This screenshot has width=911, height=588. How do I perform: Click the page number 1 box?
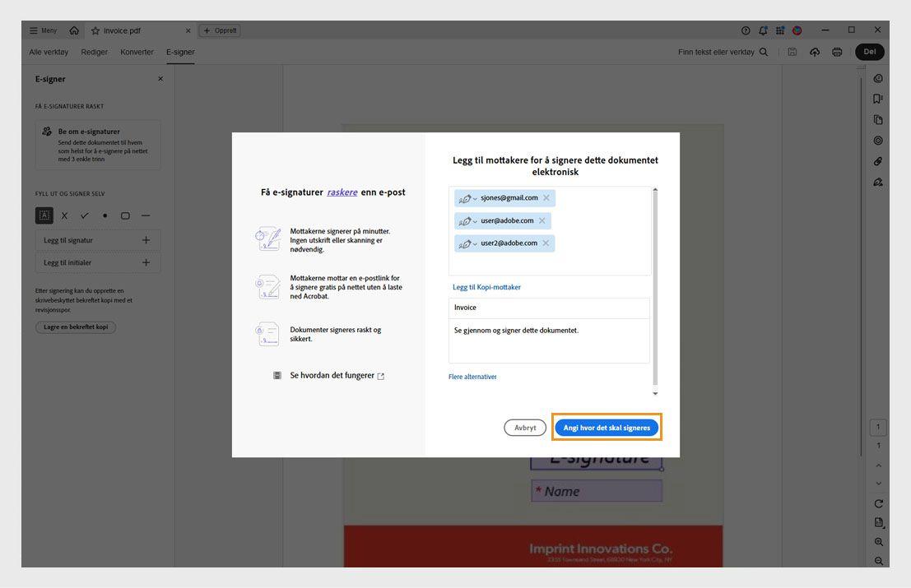coord(878,427)
